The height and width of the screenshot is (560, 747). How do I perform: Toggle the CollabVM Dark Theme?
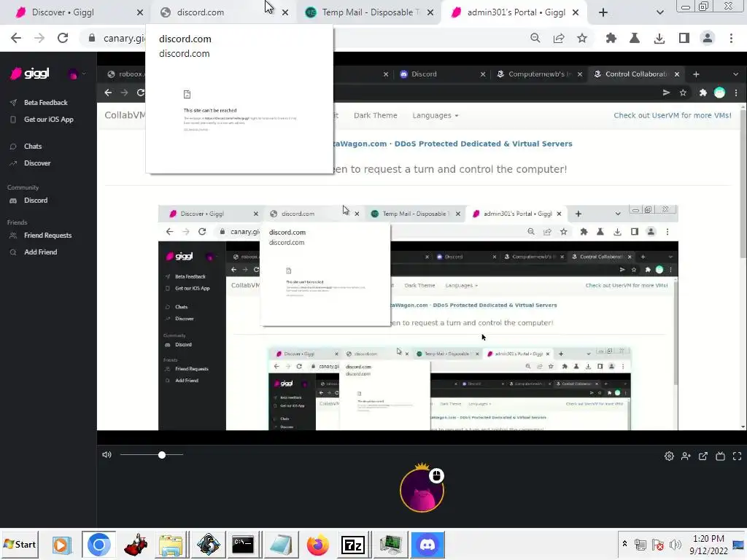376,116
